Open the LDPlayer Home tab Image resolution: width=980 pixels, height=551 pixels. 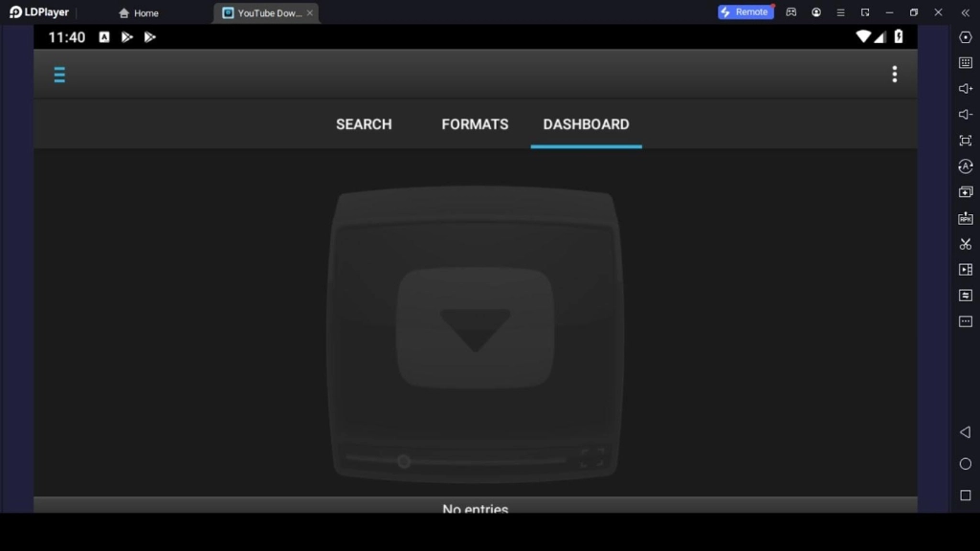pos(139,13)
